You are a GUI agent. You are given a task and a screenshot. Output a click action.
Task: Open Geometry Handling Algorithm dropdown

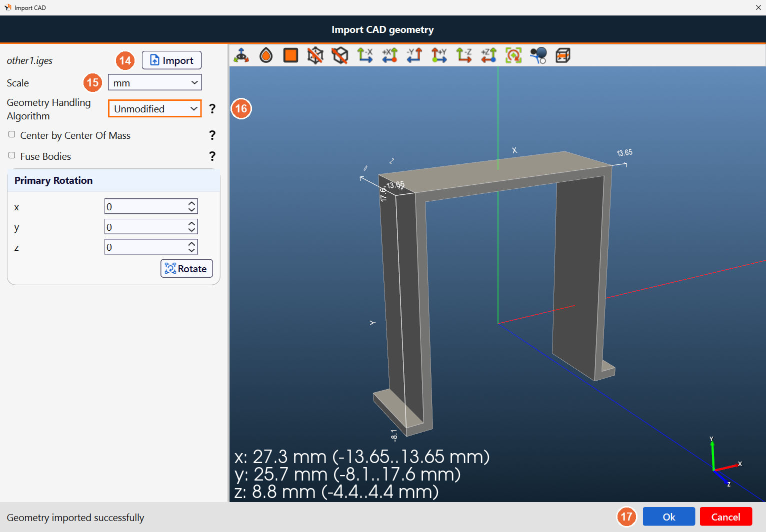155,108
